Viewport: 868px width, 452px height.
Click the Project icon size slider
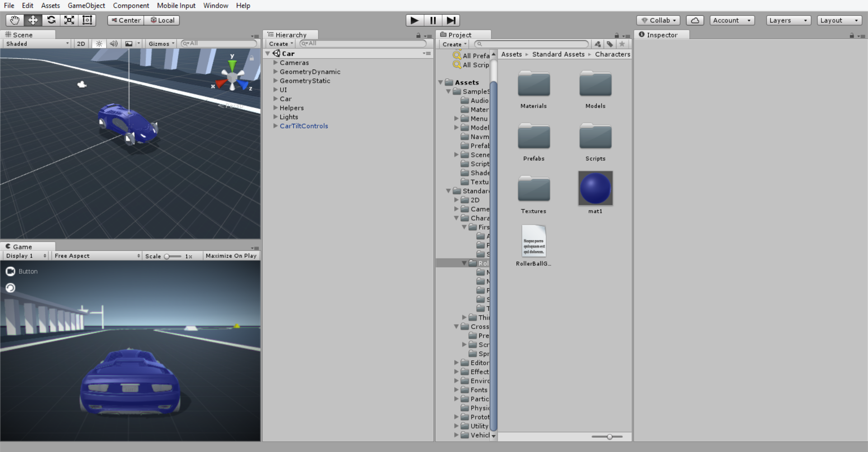coord(609,437)
